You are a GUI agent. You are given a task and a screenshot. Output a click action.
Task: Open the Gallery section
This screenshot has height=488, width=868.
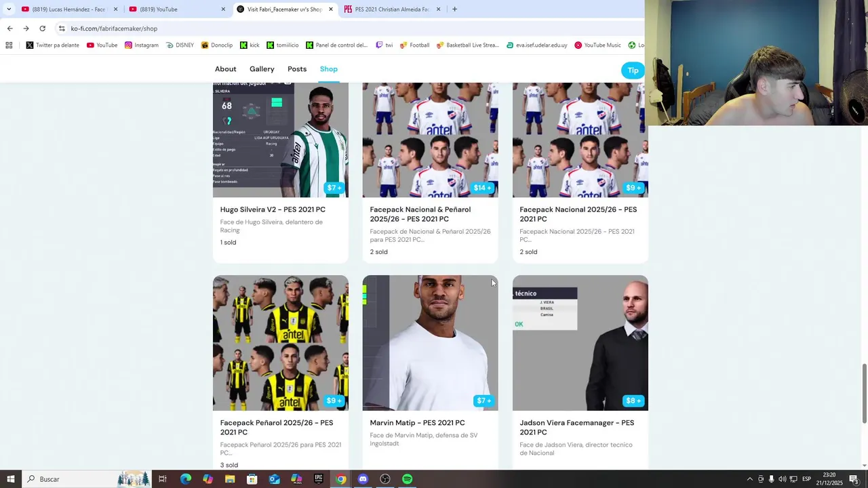pos(262,69)
